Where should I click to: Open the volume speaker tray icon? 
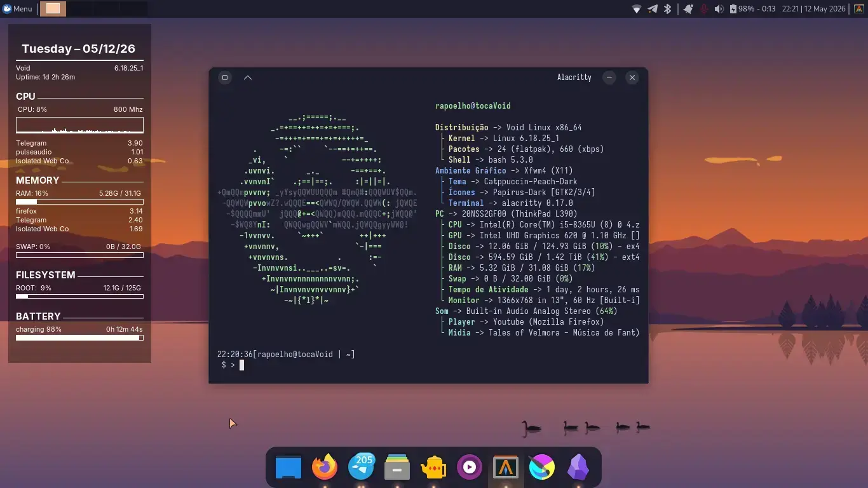(719, 9)
